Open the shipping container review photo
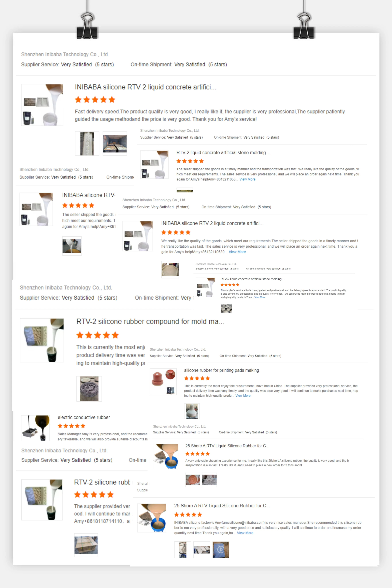This screenshot has width=392, height=588. click(x=115, y=144)
